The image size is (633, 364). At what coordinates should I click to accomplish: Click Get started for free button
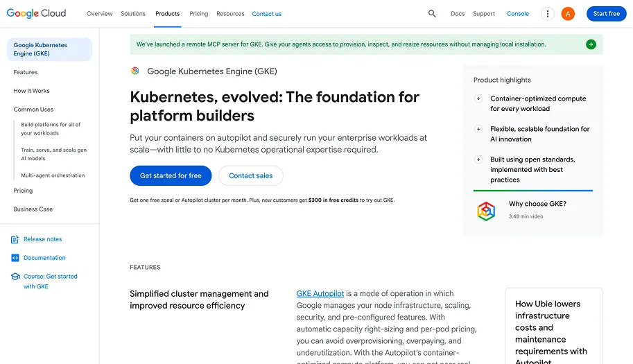click(x=171, y=175)
